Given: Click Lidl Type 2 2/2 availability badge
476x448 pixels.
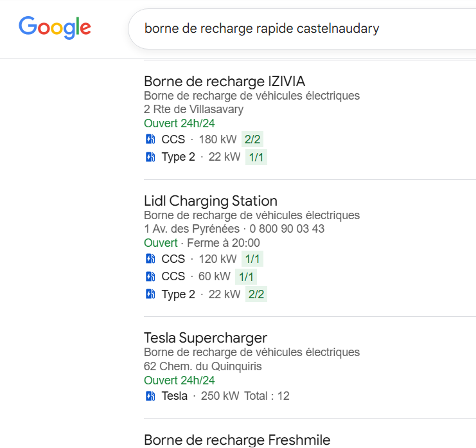Looking at the screenshot, I should tap(256, 294).
